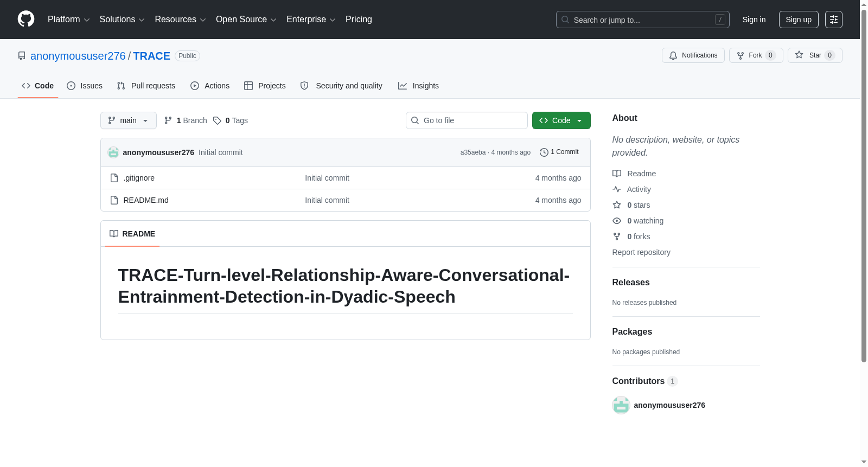Viewport: 868px width, 467px height.
Task: Open the appearance settings icon in header
Action: 834,20
